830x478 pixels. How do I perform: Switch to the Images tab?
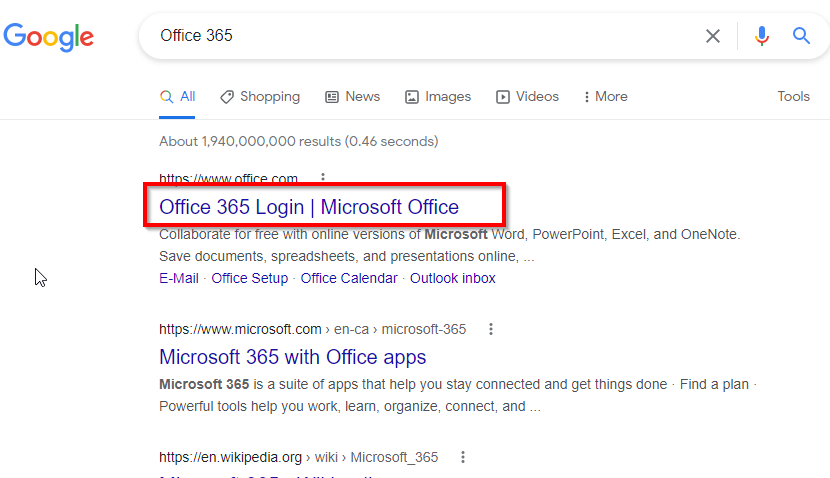(x=438, y=97)
